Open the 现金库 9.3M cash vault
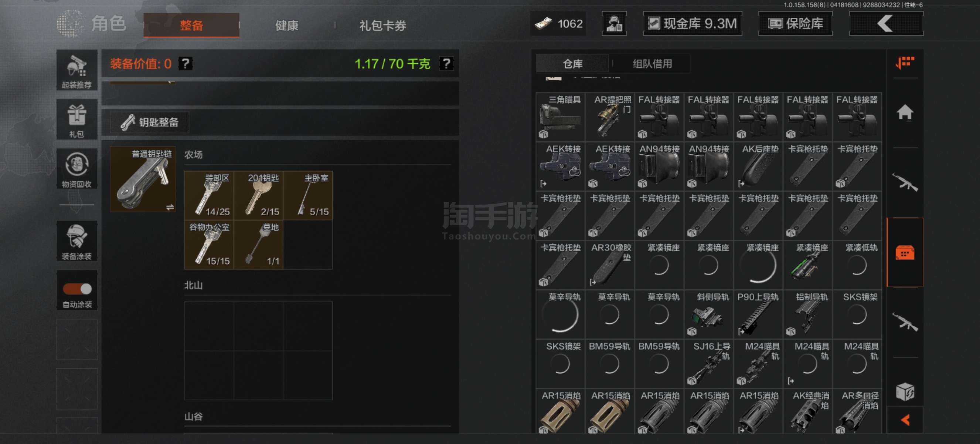 point(693,24)
